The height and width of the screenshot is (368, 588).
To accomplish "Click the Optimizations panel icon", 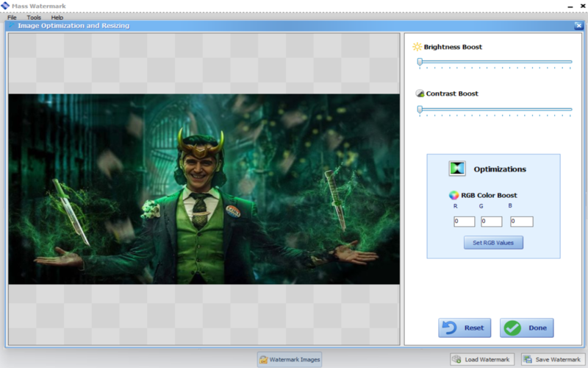I will [x=457, y=169].
